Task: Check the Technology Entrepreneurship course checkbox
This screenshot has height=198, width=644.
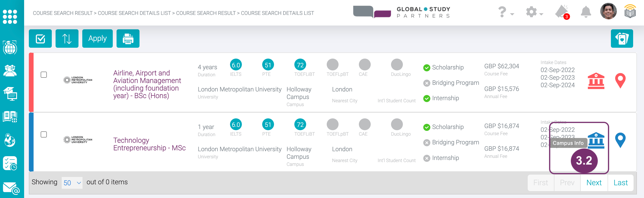Action: [x=44, y=134]
